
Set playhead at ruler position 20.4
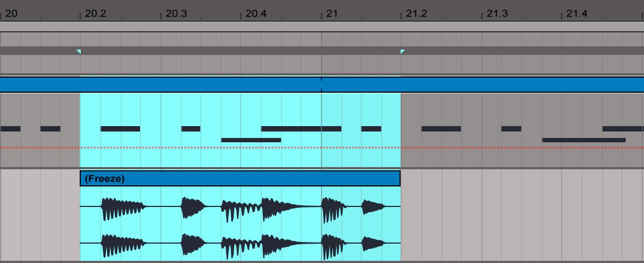tap(255, 13)
